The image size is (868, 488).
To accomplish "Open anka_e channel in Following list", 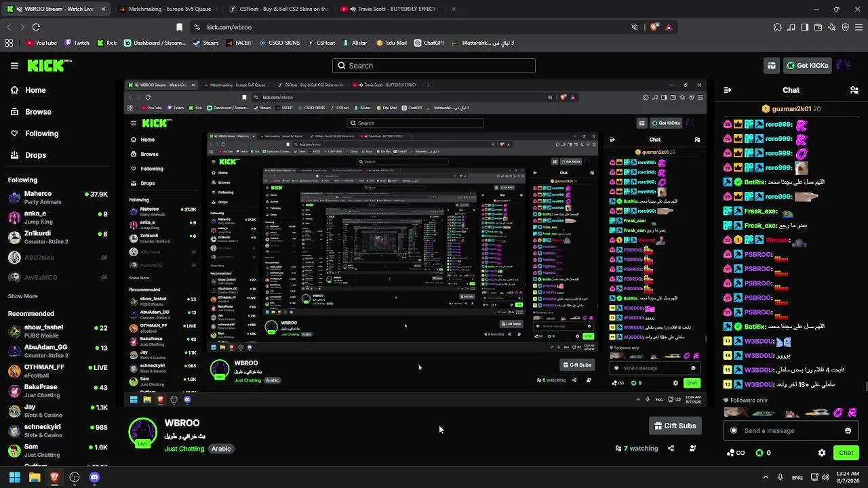I will pyautogui.click(x=58, y=218).
